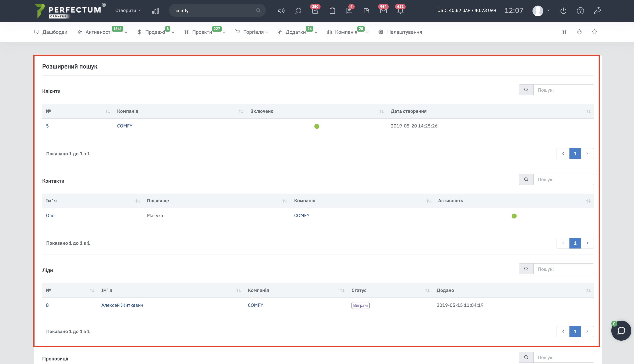Viewport: 634px width, 364px height.
Task: Open the help question mark icon
Action: click(580, 11)
